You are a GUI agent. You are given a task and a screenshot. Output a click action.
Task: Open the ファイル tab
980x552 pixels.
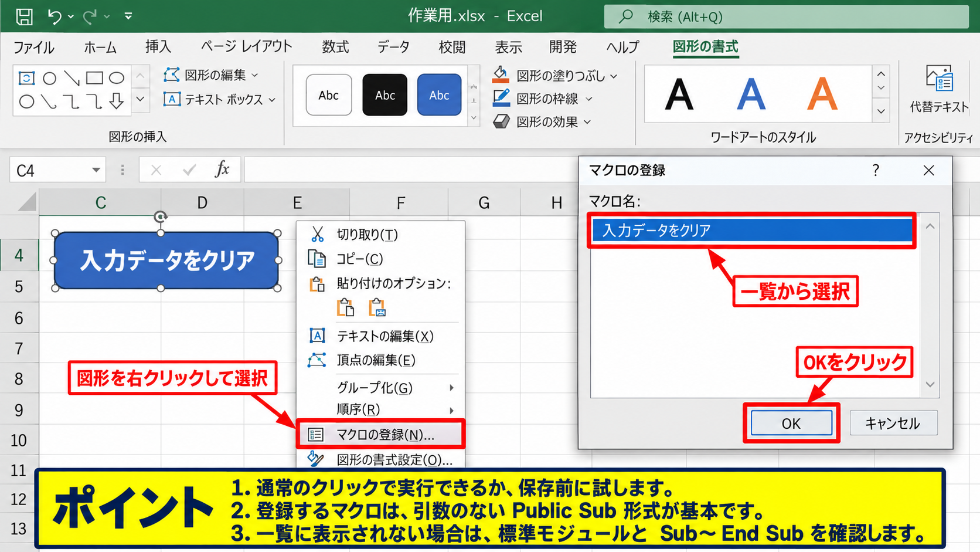34,47
